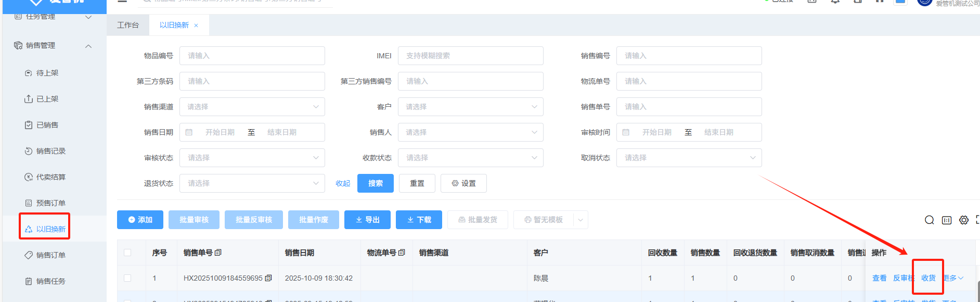Tick the select-all checkbox in table header
The width and height of the screenshot is (980, 302).
tap(127, 253)
